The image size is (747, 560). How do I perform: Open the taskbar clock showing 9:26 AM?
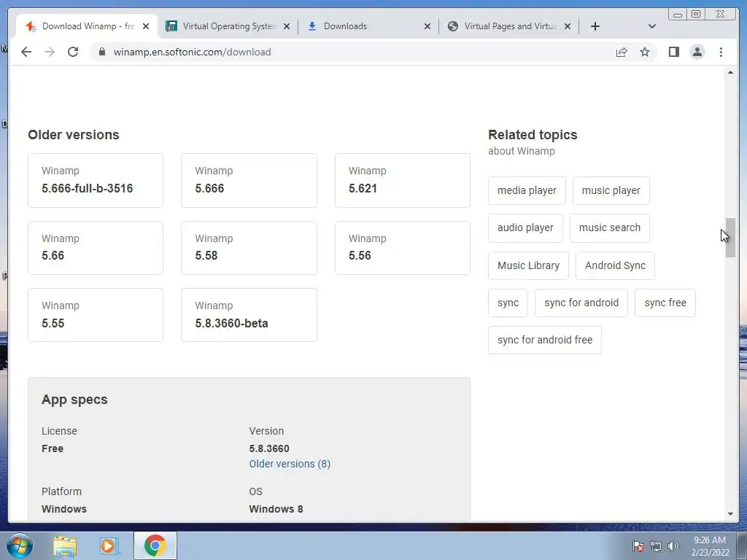coord(710,546)
